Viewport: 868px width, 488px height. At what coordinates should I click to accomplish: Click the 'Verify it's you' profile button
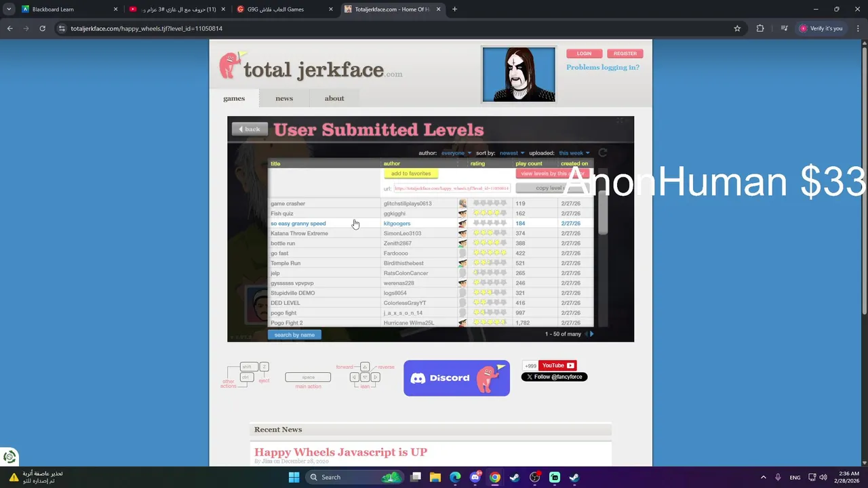point(821,28)
